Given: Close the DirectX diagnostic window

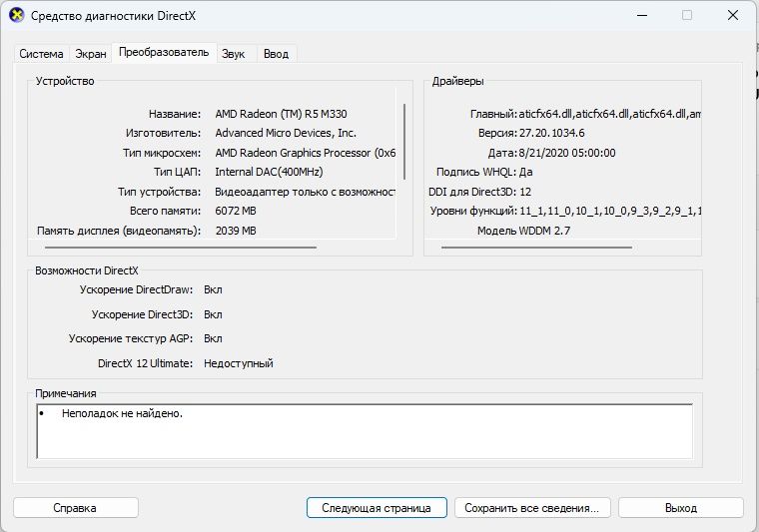Looking at the screenshot, I should click(733, 16).
